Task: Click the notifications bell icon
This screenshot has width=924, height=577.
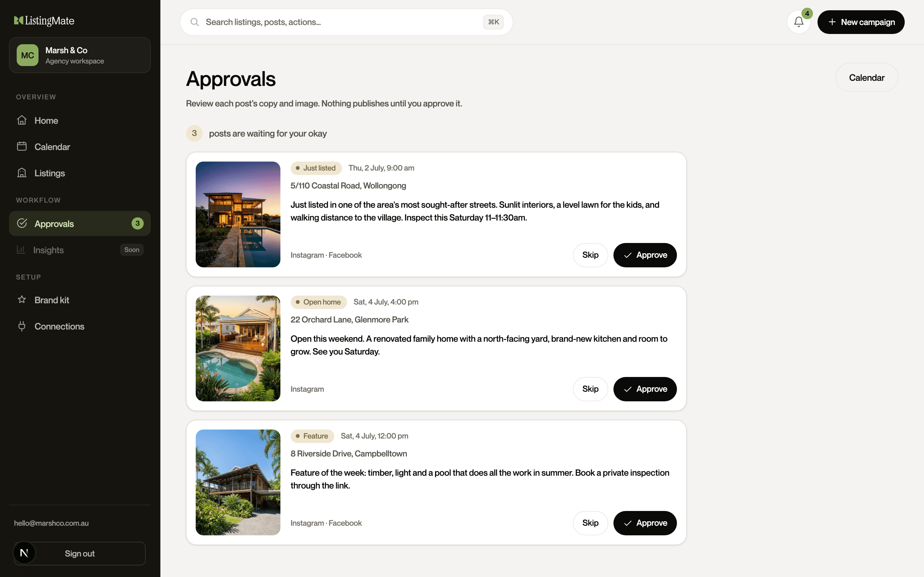Action: (798, 22)
